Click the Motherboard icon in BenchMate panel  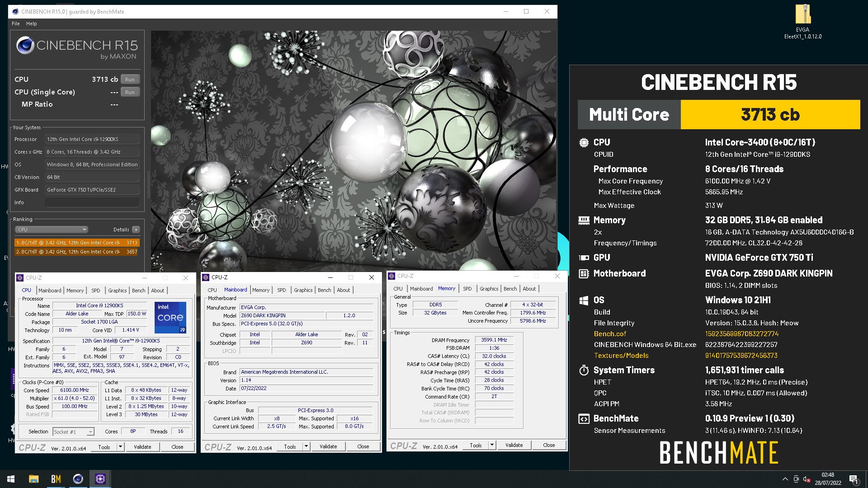[x=584, y=273]
